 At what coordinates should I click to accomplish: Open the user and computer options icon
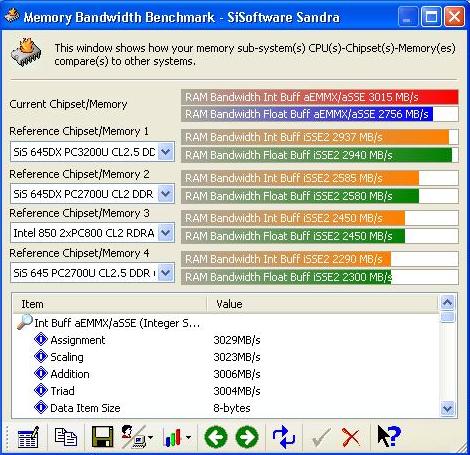134,436
